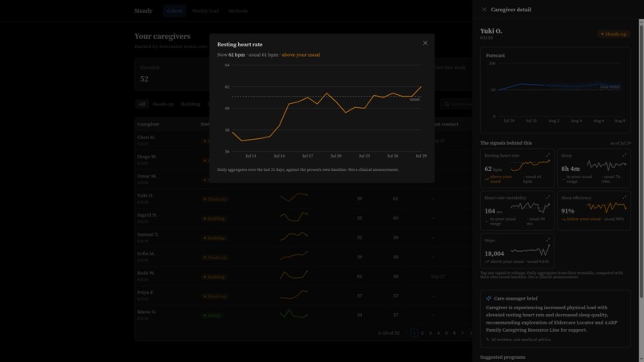The image size is (644, 362).
Task: Open the Steps 18,004 signal card
Action: [x=517, y=251]
